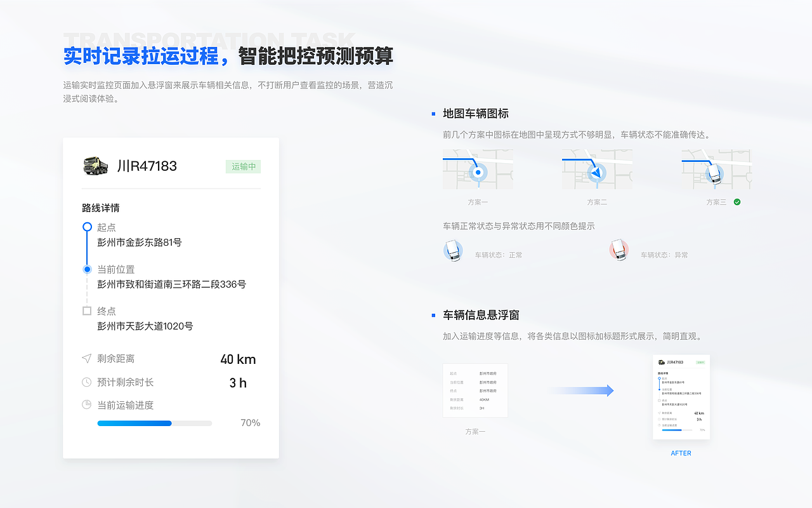Click the 40 km value
Screen dimensions: 812x508
click(238, 359)
